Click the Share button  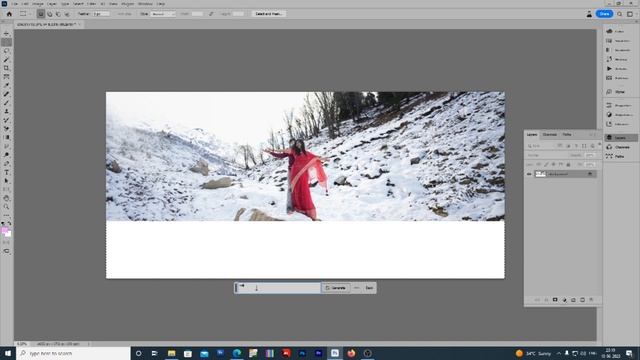pyautogui.click(x=604, y=14)
